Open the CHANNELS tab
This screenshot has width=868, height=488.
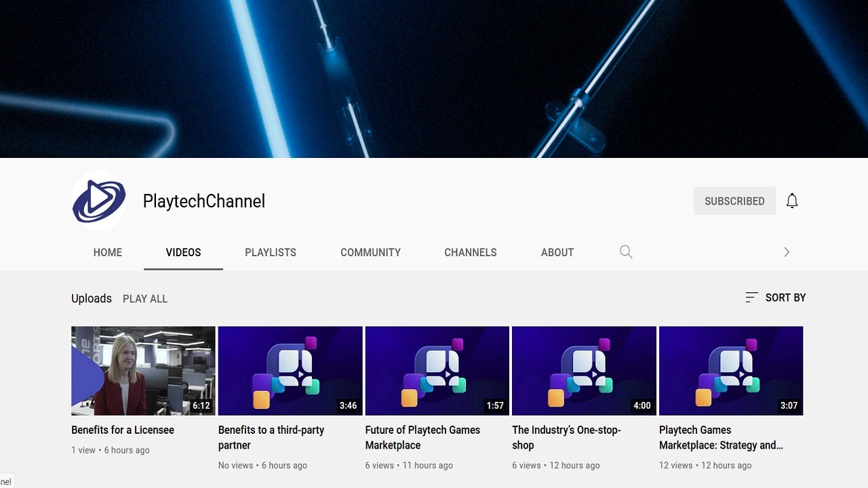pyautogui.click(x=470, y=252)
